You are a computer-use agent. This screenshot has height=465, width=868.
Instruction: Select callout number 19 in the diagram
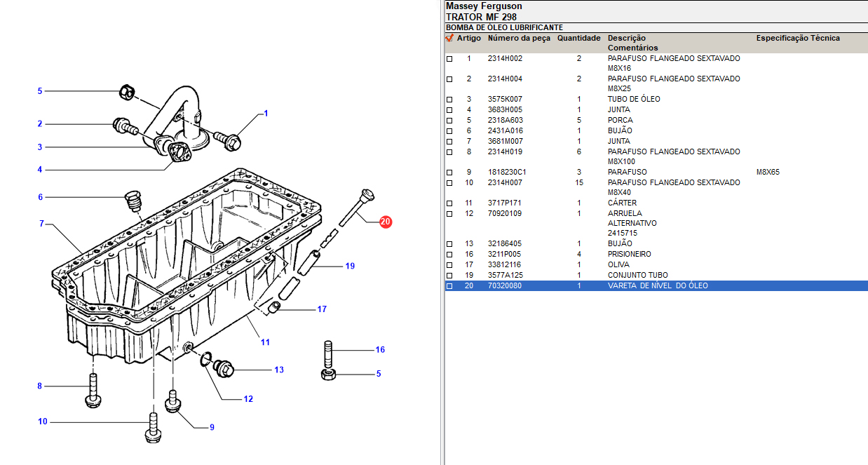pos(350,266)
